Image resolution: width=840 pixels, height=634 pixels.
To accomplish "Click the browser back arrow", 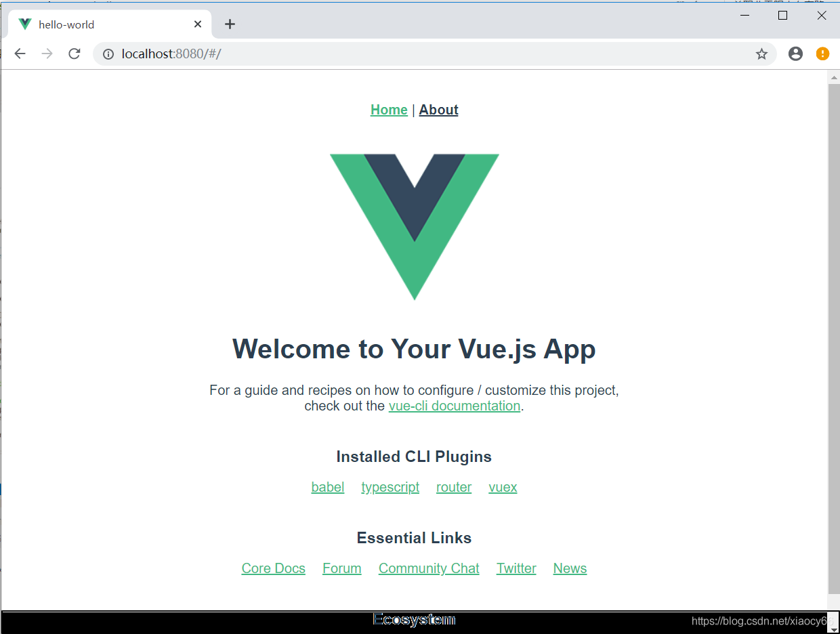I will click(x=20, y=54).
